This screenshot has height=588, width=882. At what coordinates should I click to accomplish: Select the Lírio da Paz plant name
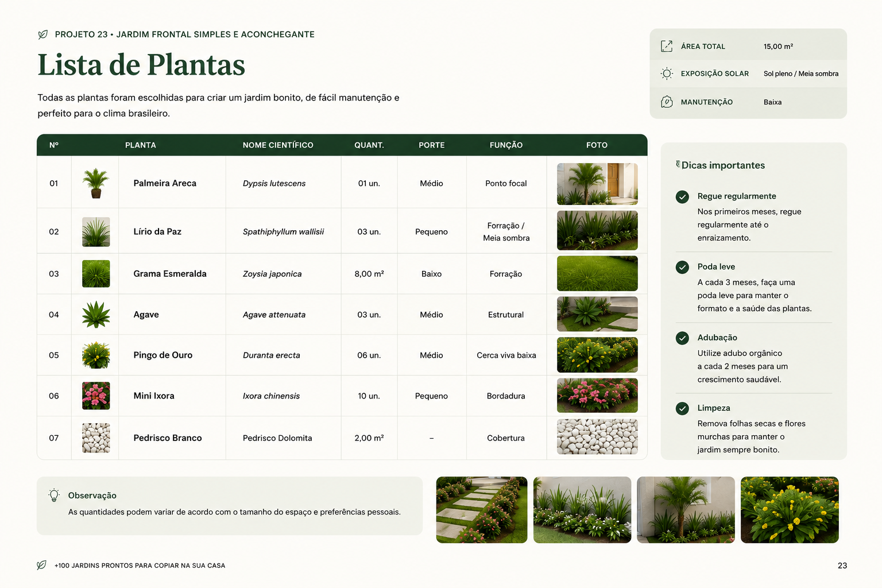click(x=157, y=231)
